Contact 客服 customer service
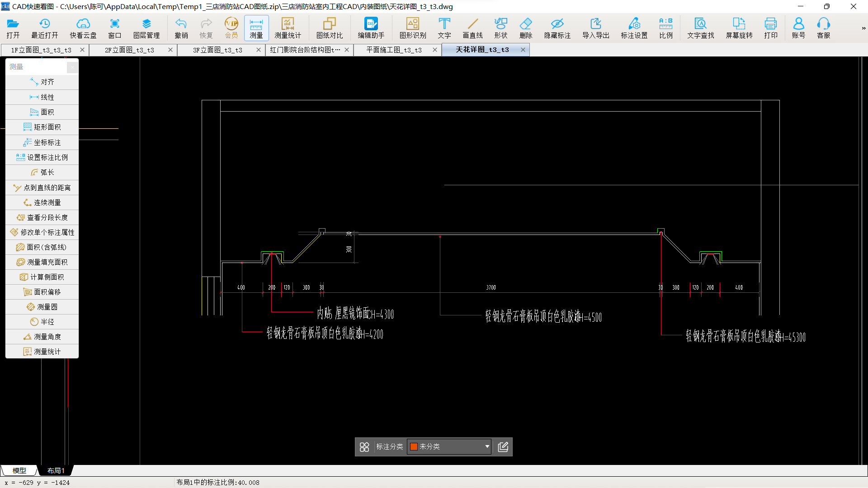This screenshot has width=868, height=488. pyautogui.click(x=824, y=28)
